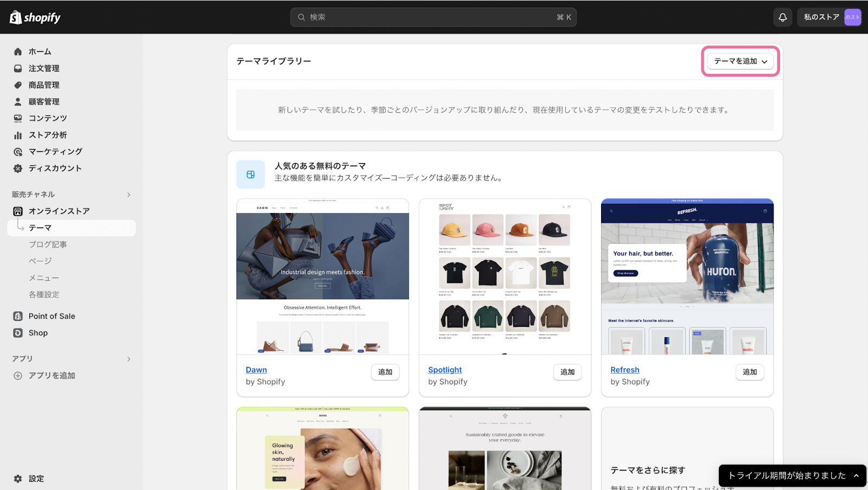
Task: Click the purple store avatar
Action: 852,17
